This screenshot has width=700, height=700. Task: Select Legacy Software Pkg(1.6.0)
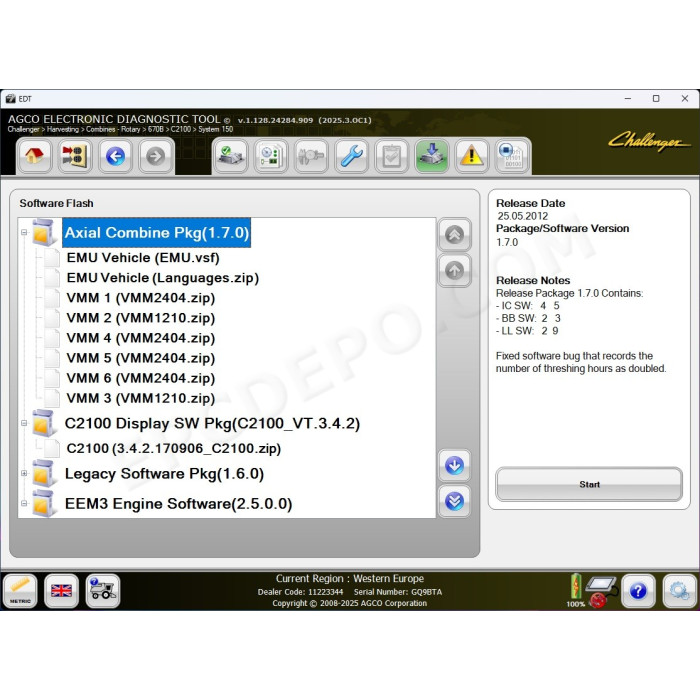click(x=164, y=473)
